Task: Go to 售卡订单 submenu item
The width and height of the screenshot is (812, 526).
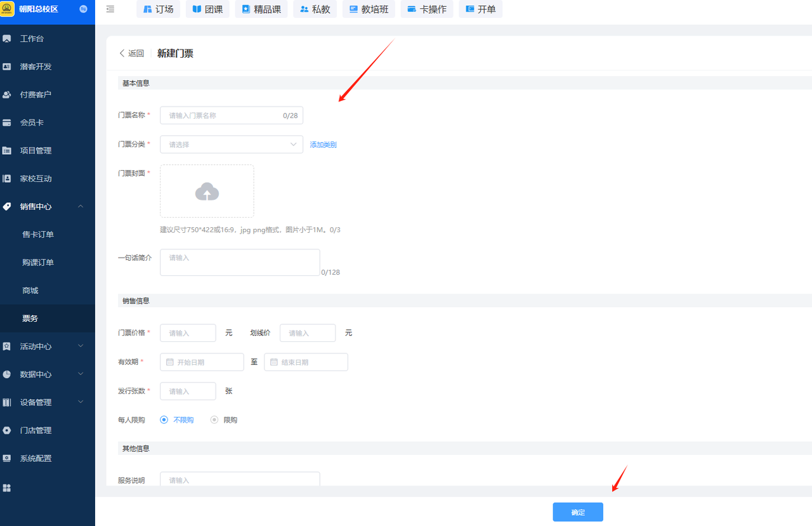Action: point(38,235)
